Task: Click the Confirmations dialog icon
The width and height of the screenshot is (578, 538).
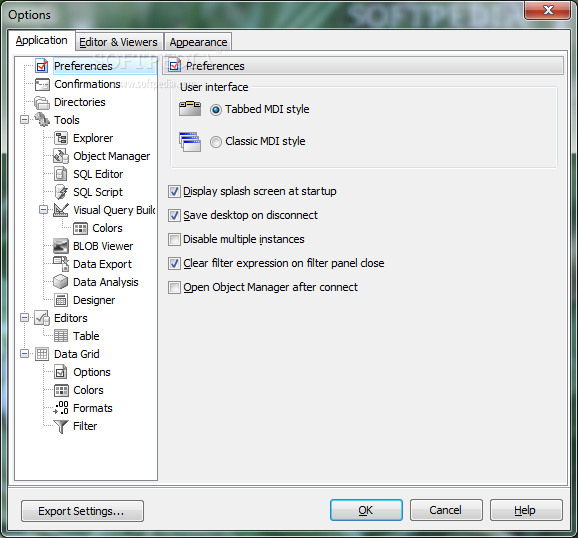Action: pyautogui.click(x=42, y=84)
